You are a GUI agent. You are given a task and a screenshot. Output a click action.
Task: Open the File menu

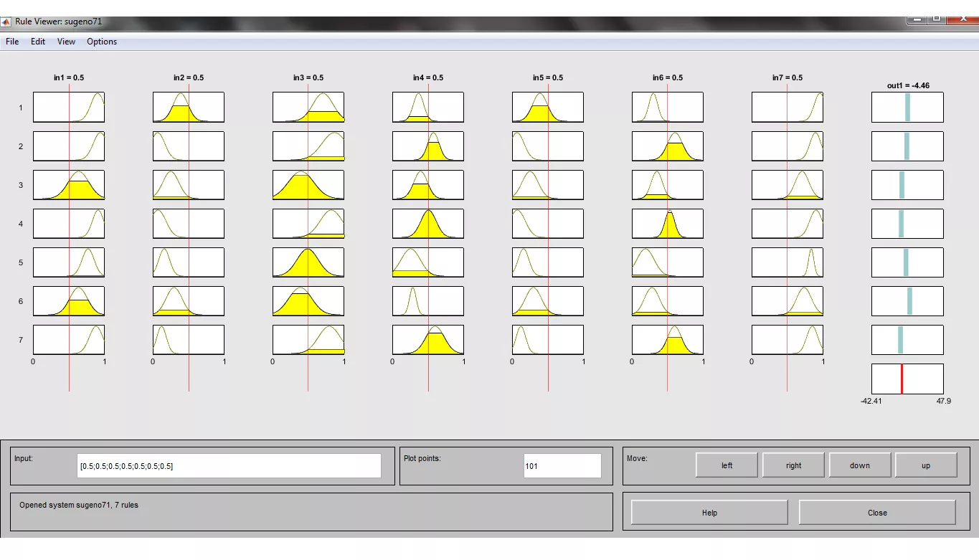click(12, 42)
